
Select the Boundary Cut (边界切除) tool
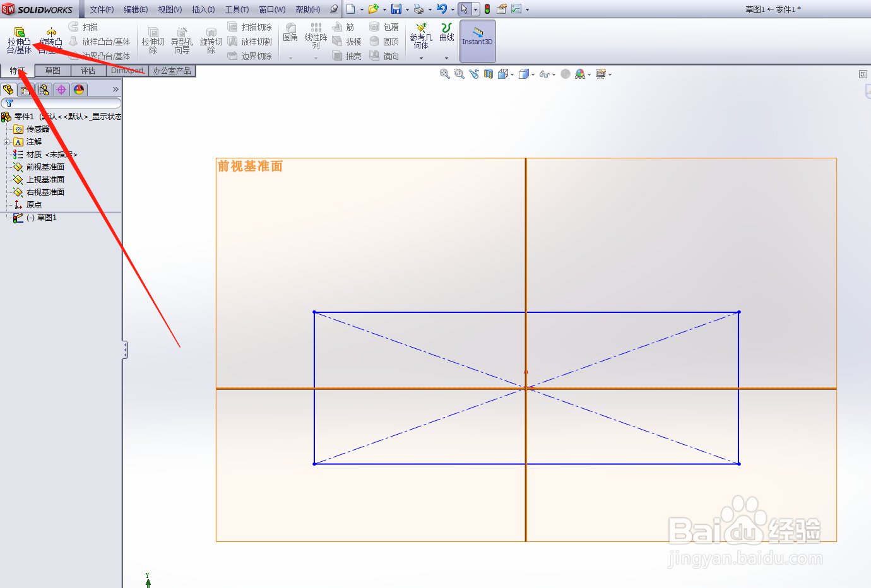(x=250, y=56)
